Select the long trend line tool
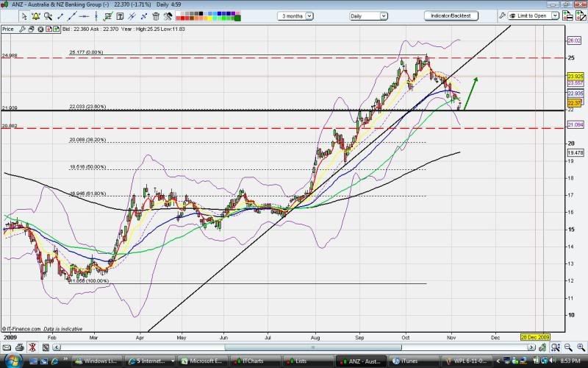 point(72,16)
